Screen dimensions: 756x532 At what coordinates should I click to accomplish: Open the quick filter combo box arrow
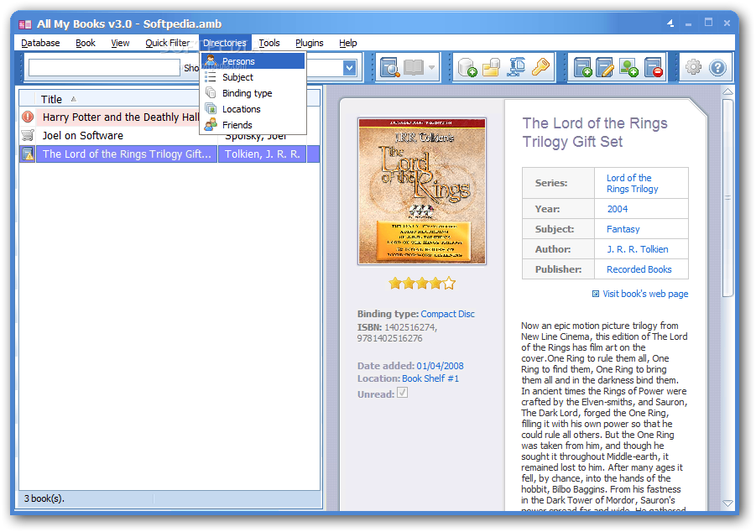pyautogui.click(x=350, y=68)
